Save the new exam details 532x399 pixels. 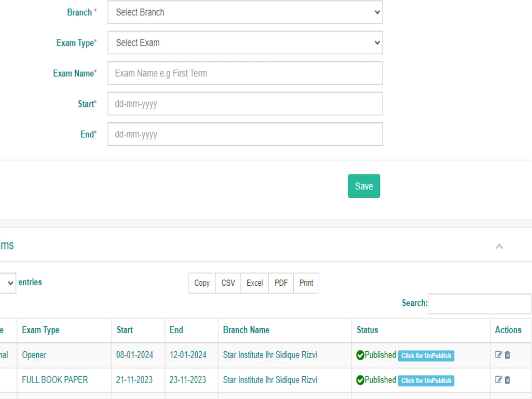364,186
